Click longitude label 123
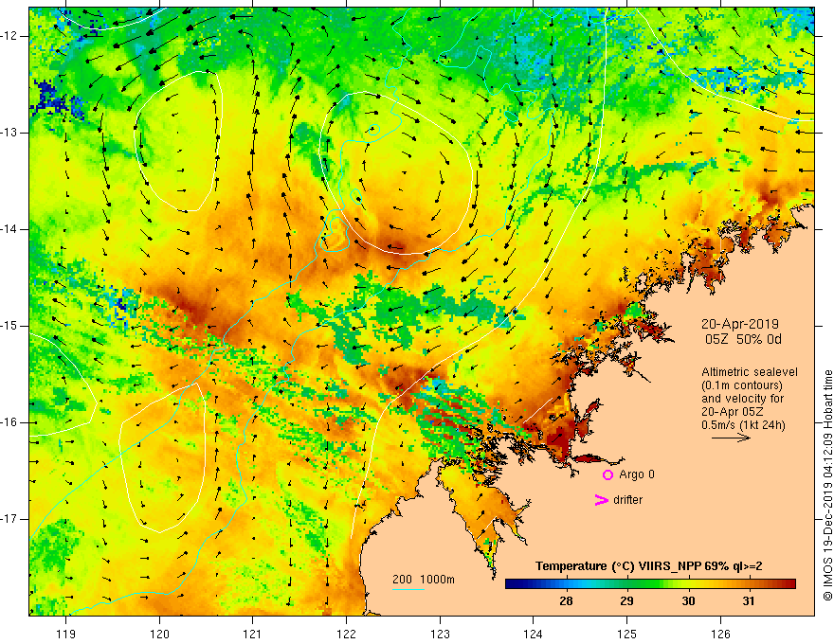This screenshot has height=644, width=834. 440,634
